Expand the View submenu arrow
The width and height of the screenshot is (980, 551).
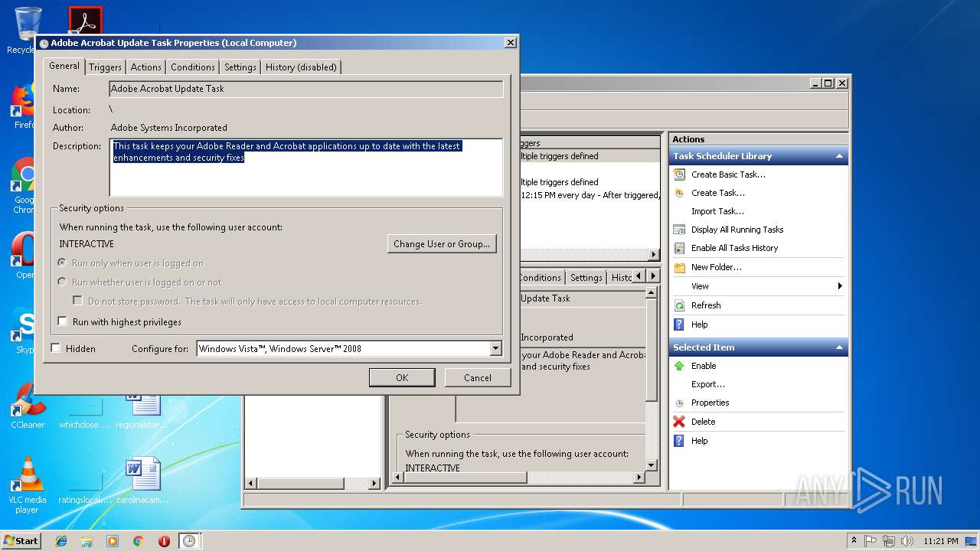coord(839,286)
